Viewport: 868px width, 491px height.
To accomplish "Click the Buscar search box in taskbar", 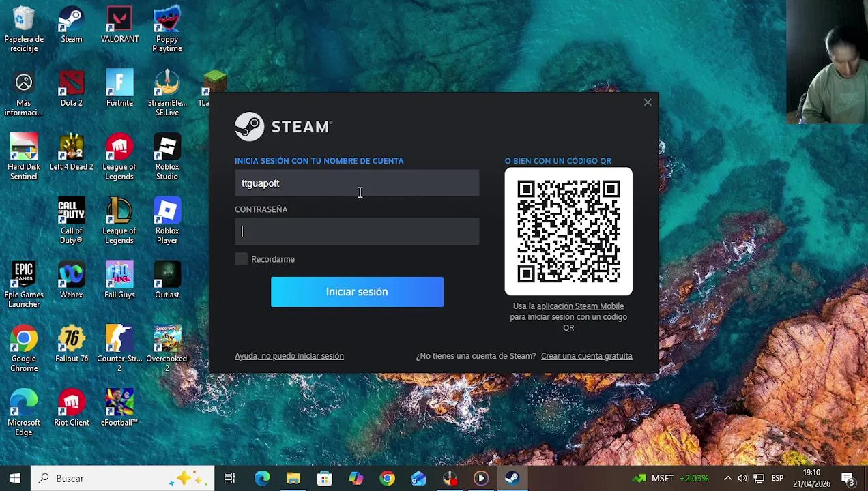I will 124,479.
